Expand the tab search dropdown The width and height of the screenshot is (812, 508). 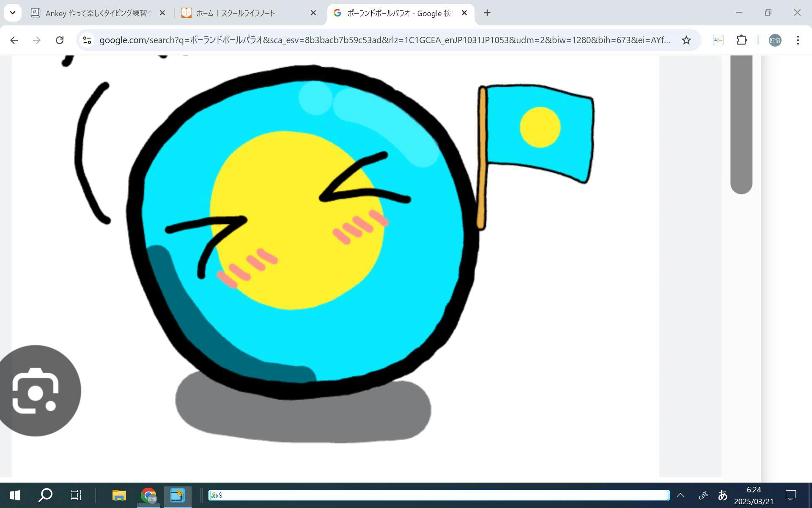(x=13, y=13)
